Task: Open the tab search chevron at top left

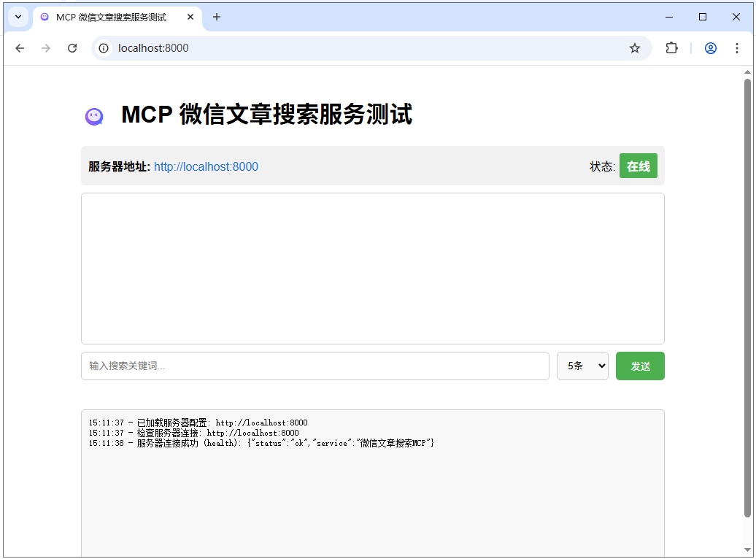Action: tap(18, 16)
